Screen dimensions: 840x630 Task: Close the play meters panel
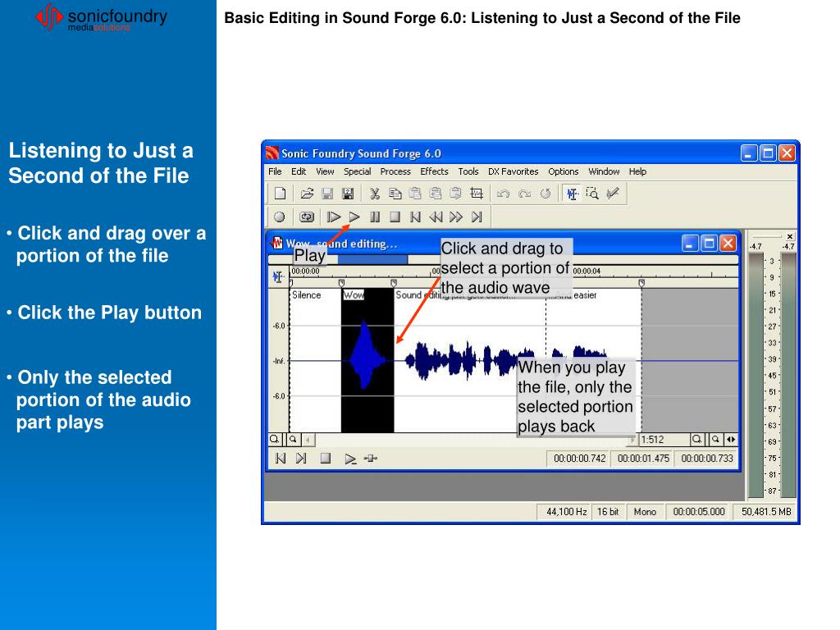coord(790,236)
